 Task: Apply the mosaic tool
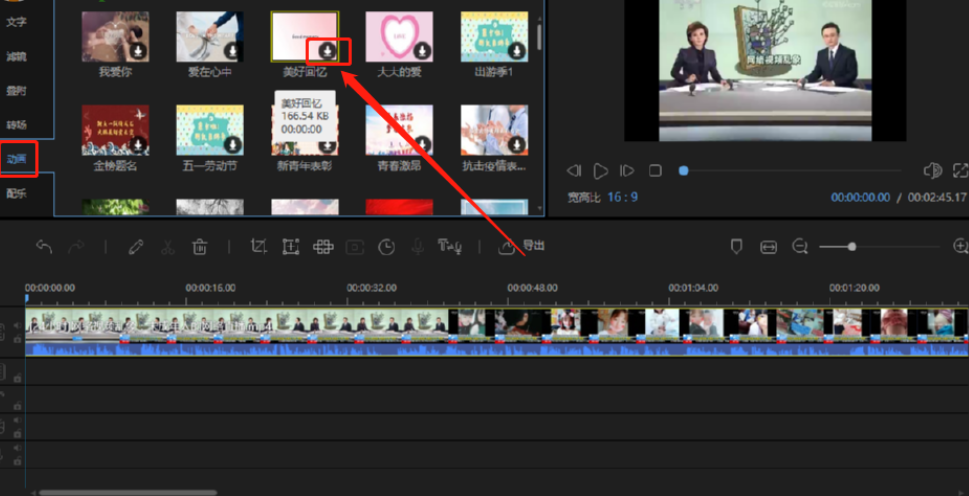[x=323, y=247]
